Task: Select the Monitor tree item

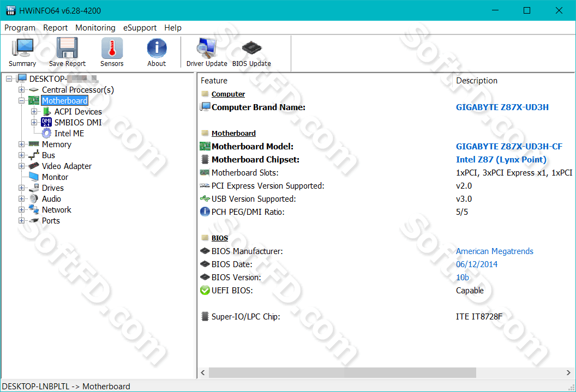Action: pos(55,177)
